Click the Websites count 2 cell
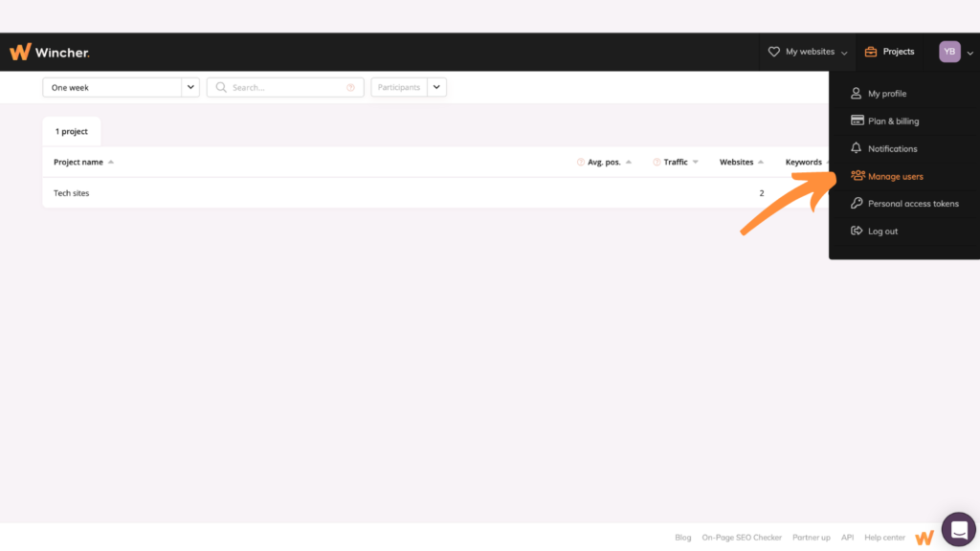Screen dimensions: 980x551 (x=761, y=193)
